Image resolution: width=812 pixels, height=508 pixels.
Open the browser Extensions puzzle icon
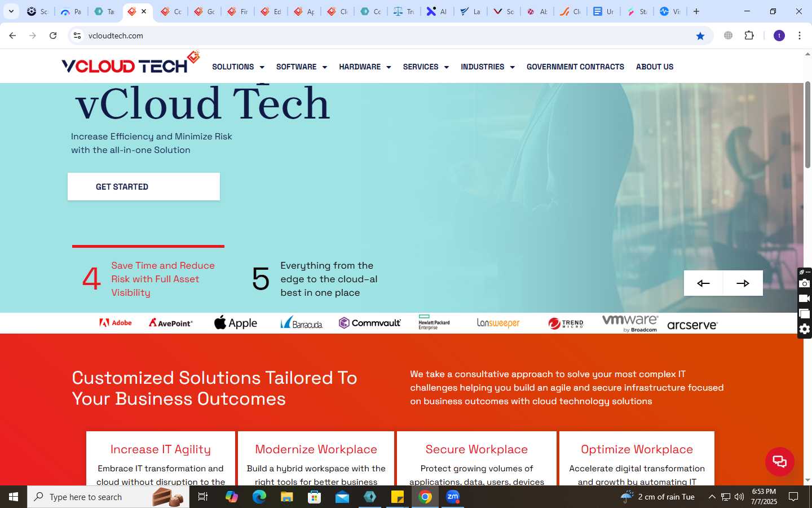(x=749, y=36)
